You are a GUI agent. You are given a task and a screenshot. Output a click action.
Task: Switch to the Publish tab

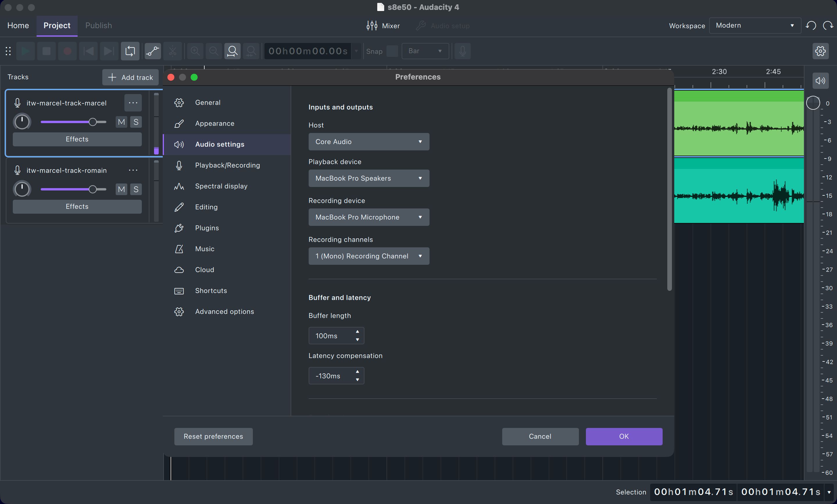(x=98, y=26)
